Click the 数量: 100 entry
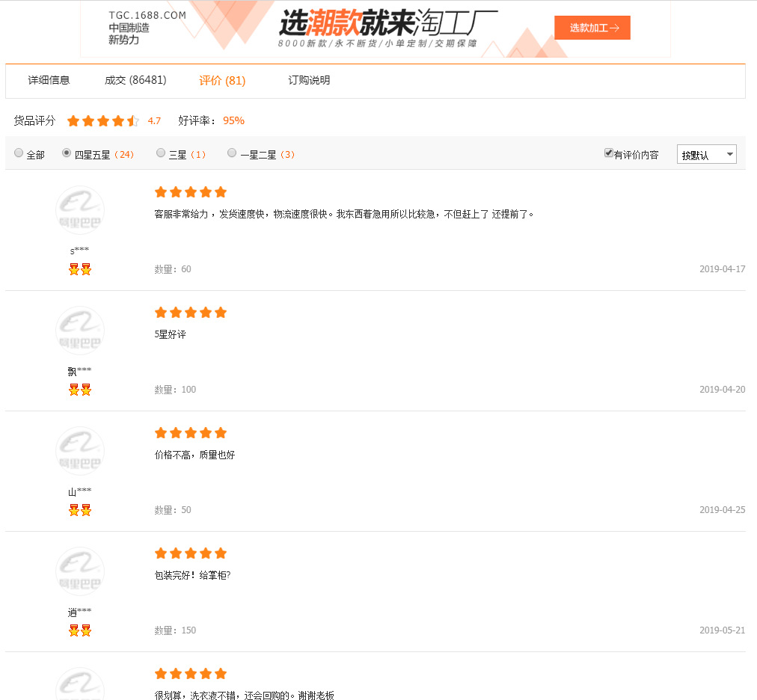This screenshot has height=700, width=757. pyautogui.click(x=175, y=390)
